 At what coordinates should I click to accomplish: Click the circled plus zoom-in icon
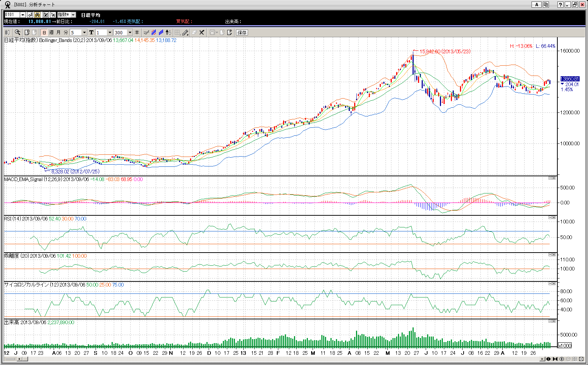562,359
